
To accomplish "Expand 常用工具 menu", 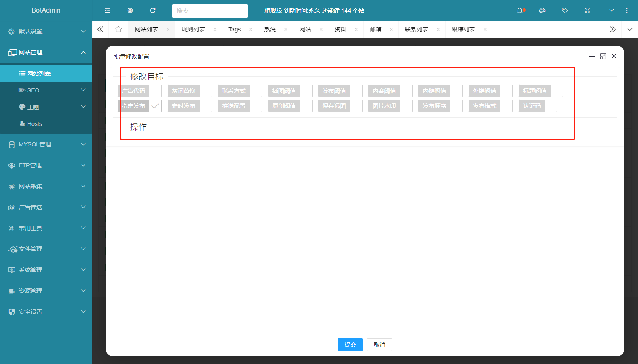I will (46, 228).
